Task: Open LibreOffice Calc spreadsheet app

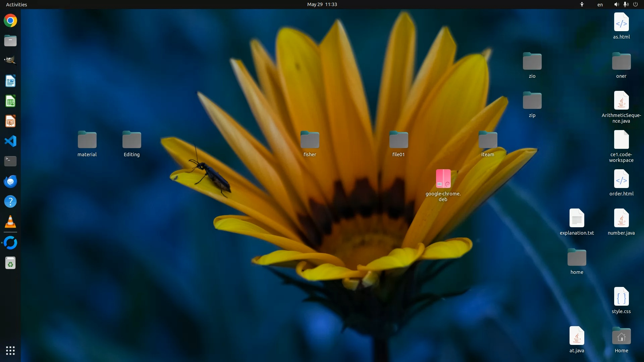Action: [10, 101]
